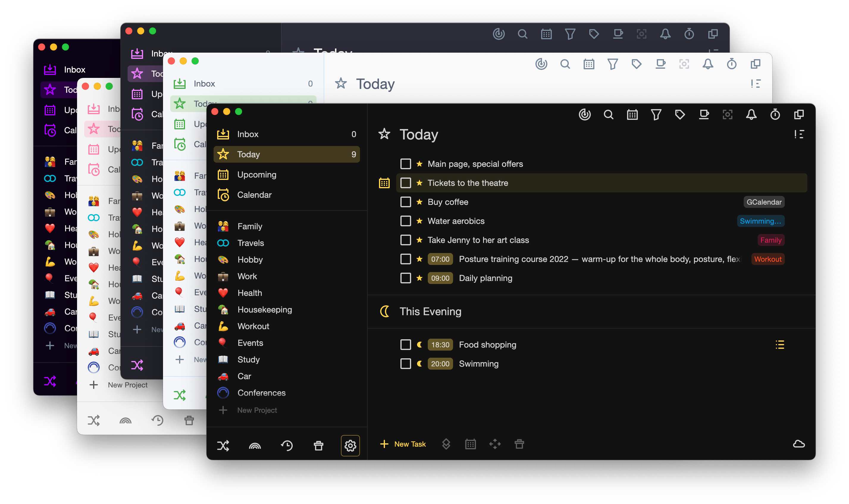Click the 20:00 time badge on Swimming

440,364
